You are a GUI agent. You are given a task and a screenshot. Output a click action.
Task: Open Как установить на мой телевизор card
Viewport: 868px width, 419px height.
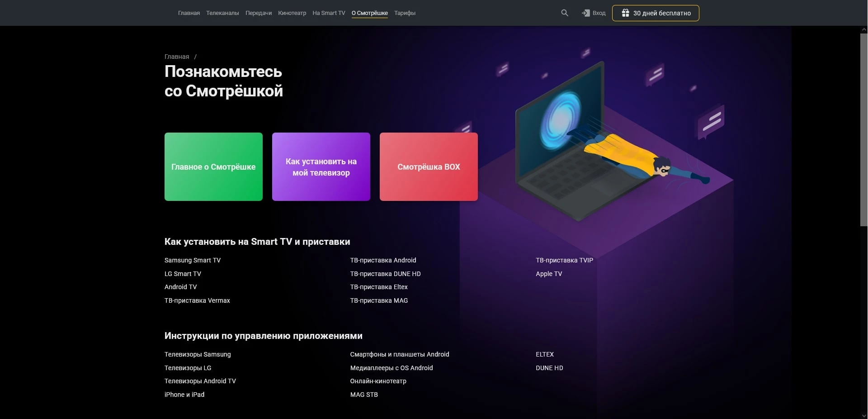tap(321, 167)
